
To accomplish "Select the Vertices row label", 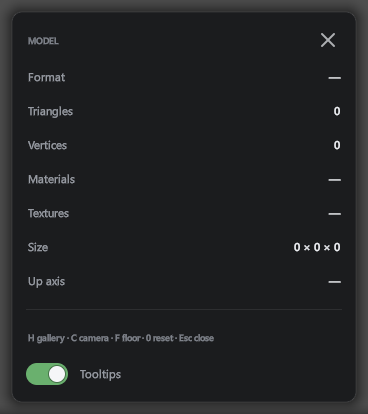I will coord(47,145).
